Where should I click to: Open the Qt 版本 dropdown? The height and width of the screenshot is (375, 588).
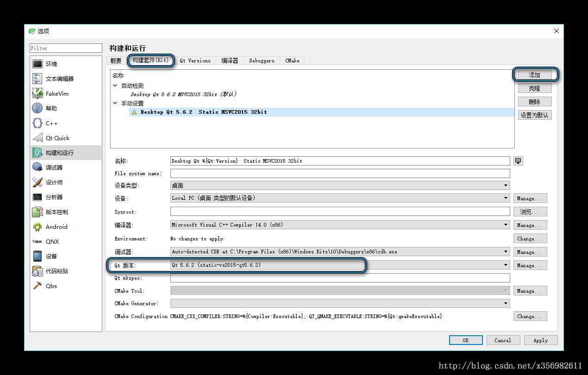pos(340,265)
